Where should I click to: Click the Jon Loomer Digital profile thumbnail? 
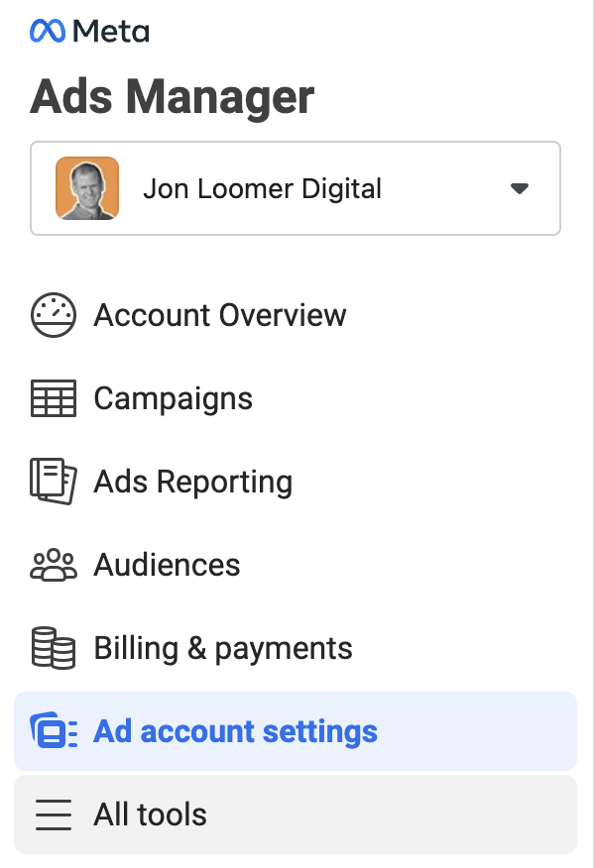[86, 188]
